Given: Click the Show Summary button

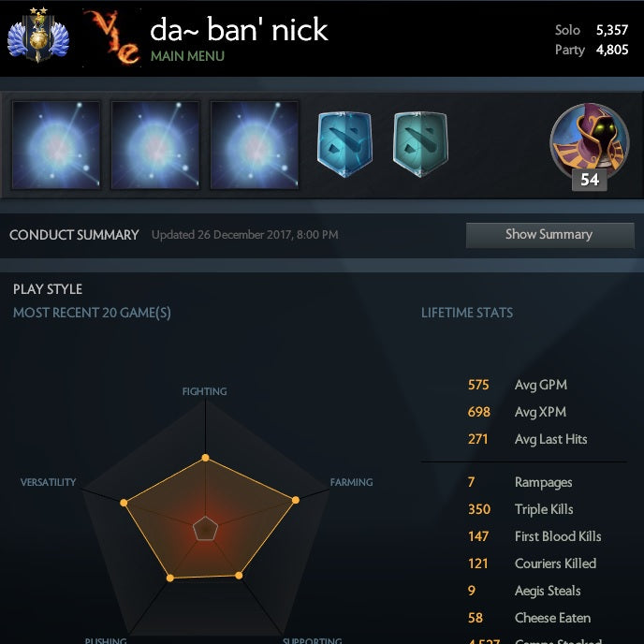Looking at the screenshot, I should click(x=550, y=235).
